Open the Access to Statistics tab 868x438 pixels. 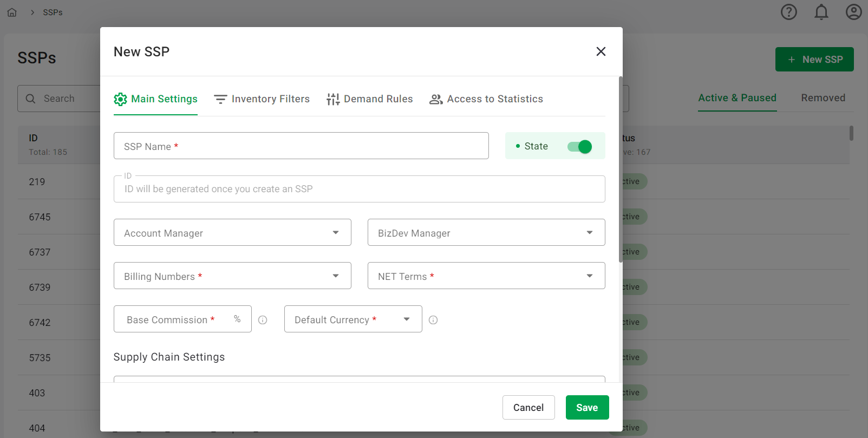(x=486, y=99)
